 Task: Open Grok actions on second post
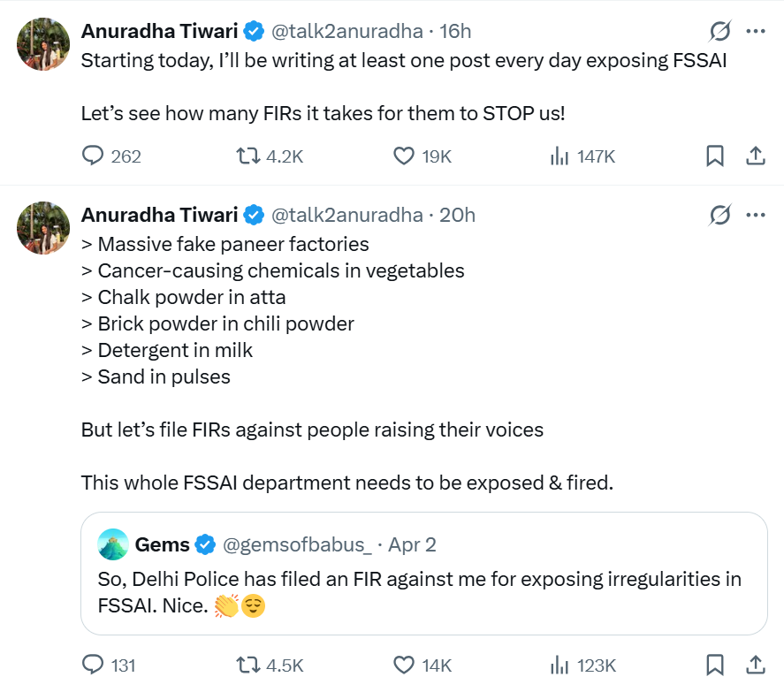coord(720,215)
